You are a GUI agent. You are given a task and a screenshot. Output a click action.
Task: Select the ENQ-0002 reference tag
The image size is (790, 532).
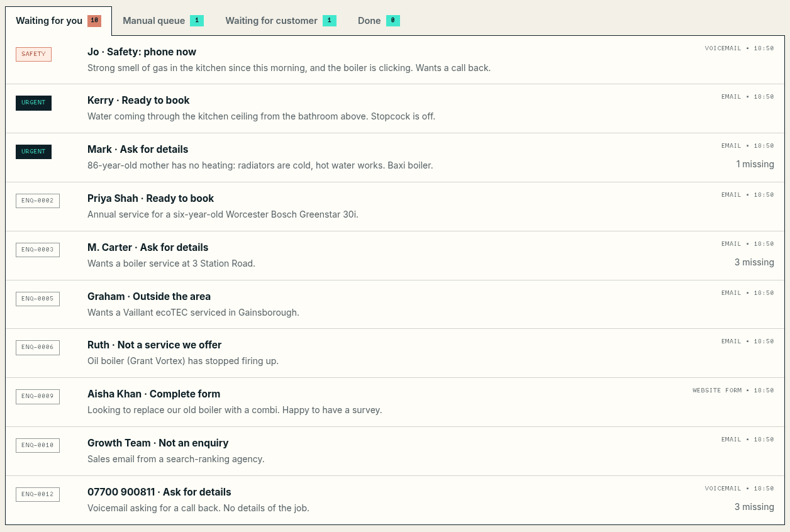[x=38, y=201]
